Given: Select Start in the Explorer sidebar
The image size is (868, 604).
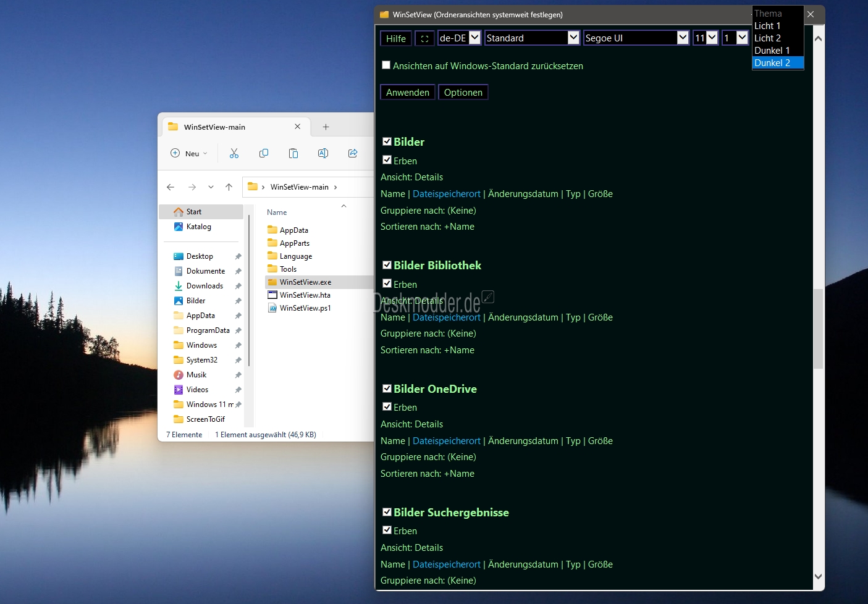Looking at the screenshot, I should pyautogui.click(x=201, y=212).
